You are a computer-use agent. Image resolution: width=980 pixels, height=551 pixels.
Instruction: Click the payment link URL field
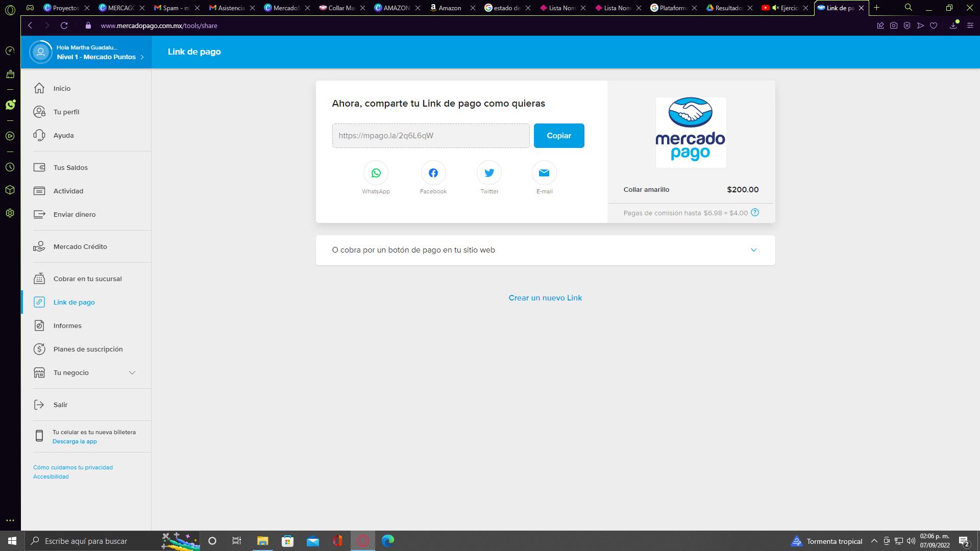430,136
